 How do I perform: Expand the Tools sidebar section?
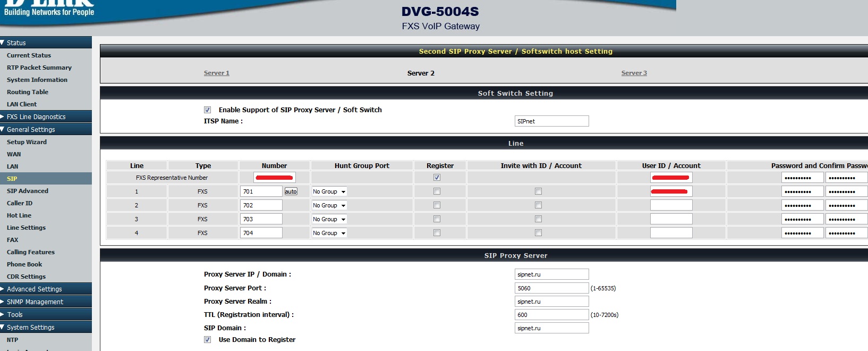pyautogui.click(x=15, y=315)
